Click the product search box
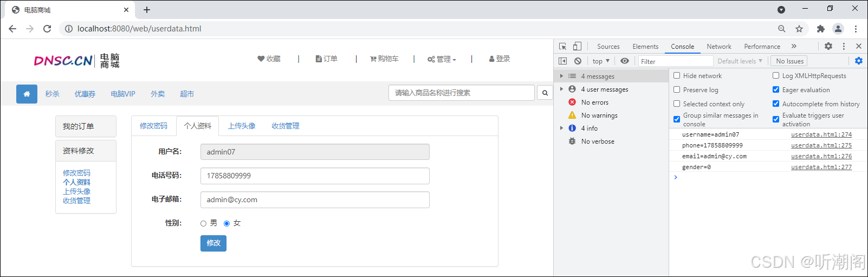Image resolution: width=868 pixels, height=277 pixels. point(462,93)
